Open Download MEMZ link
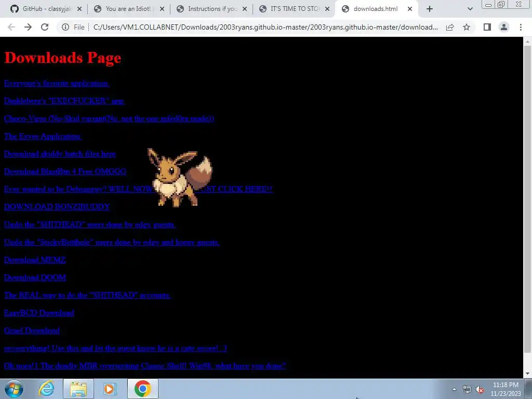 tap(35, 260)
